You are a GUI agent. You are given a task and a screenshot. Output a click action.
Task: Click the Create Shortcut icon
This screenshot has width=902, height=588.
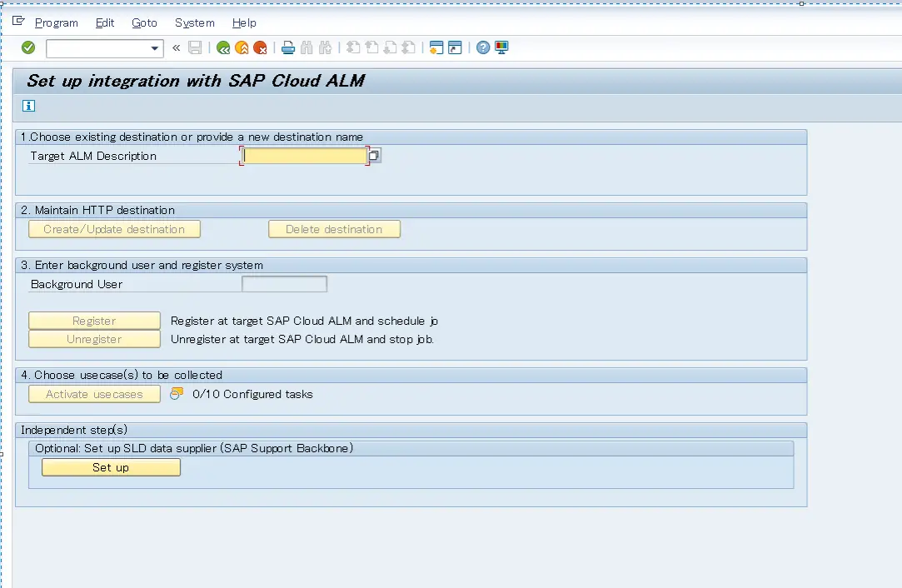(x=455, y=47)
